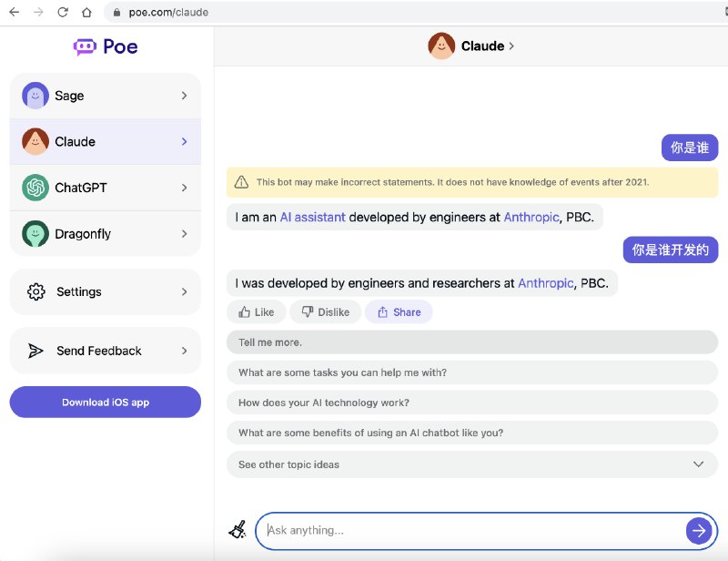
Task: Click the chevron next to Dragonfly
Action: coord(185,234)
